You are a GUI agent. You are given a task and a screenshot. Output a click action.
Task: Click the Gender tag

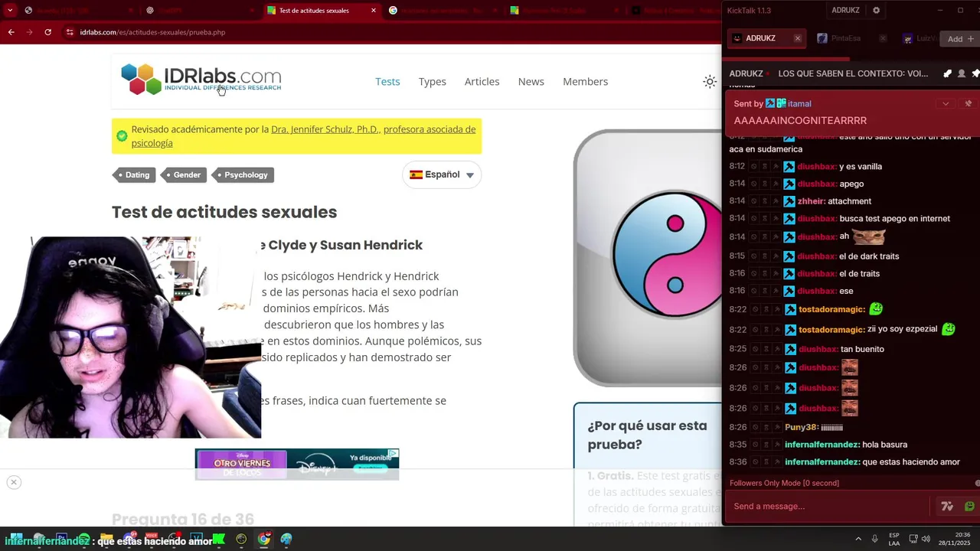point(185,175)
